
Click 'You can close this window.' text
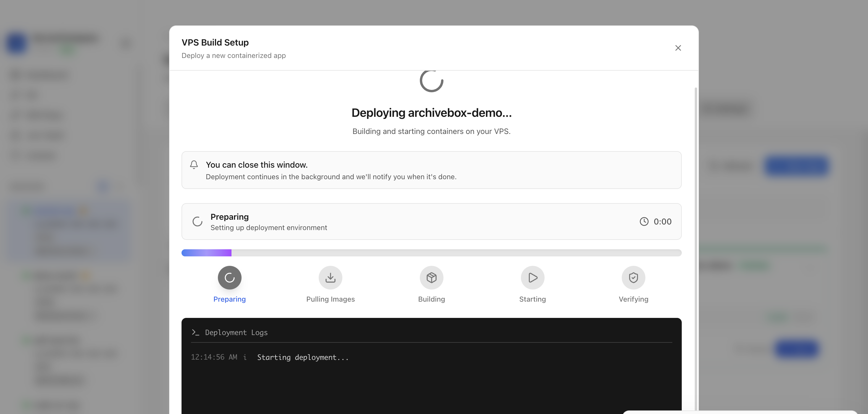(x=257, y=165)
